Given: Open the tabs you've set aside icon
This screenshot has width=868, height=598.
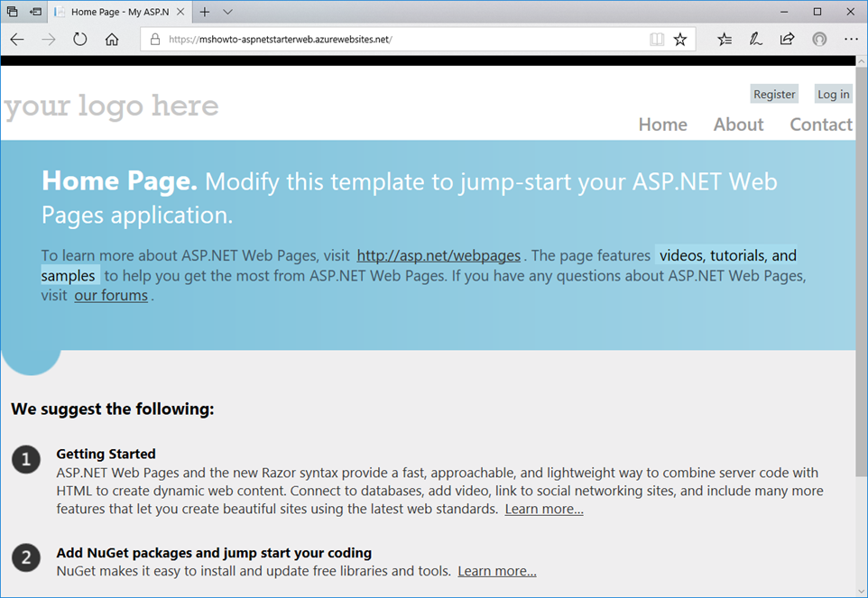Looking at the screenshot, I should 12,11.
